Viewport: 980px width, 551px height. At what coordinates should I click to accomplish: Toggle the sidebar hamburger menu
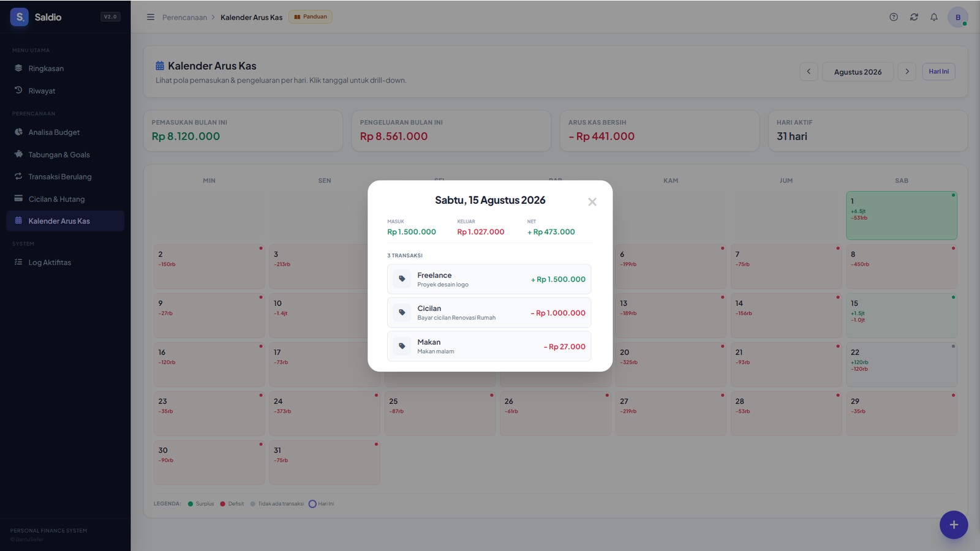(151, 17)
